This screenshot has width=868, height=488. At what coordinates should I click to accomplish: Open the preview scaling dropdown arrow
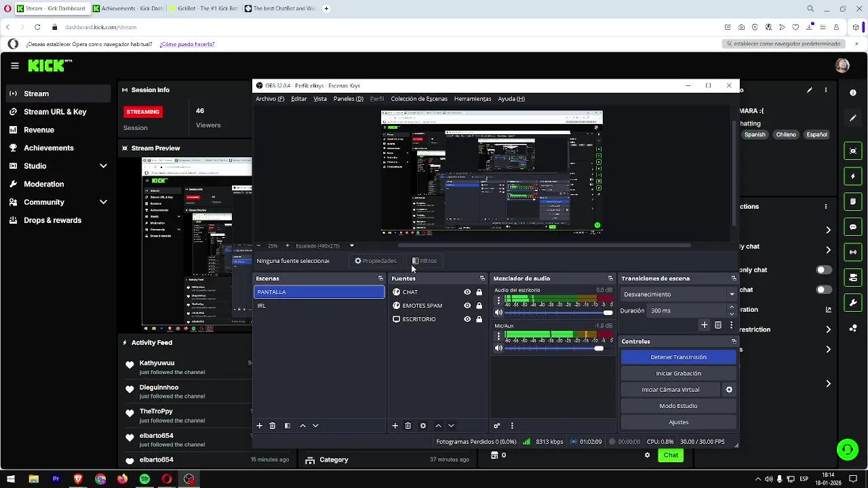(x=351, y=245)
